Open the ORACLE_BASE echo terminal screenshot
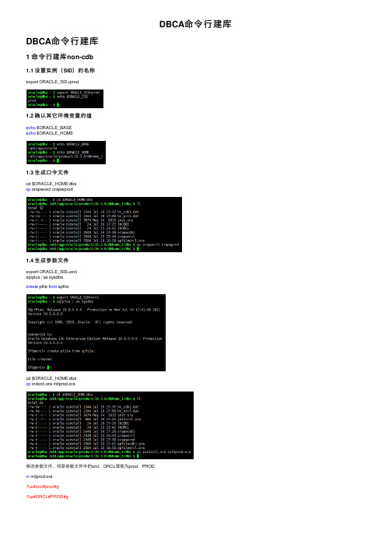 [x=66, y=153]
